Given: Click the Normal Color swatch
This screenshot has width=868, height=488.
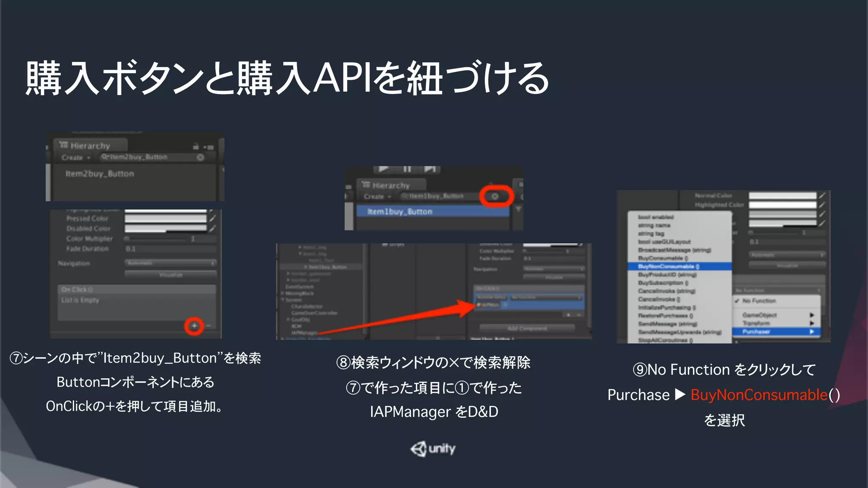Looking at the screenshot, I should [782, 196].
